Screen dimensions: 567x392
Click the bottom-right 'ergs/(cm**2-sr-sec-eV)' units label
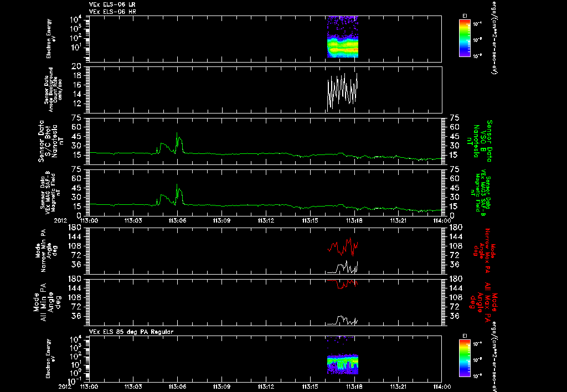[x=493, y=357]
